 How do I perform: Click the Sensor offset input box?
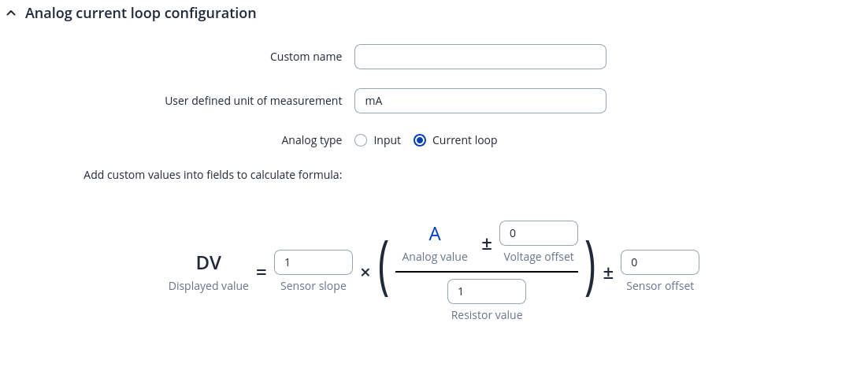(659, 262)
